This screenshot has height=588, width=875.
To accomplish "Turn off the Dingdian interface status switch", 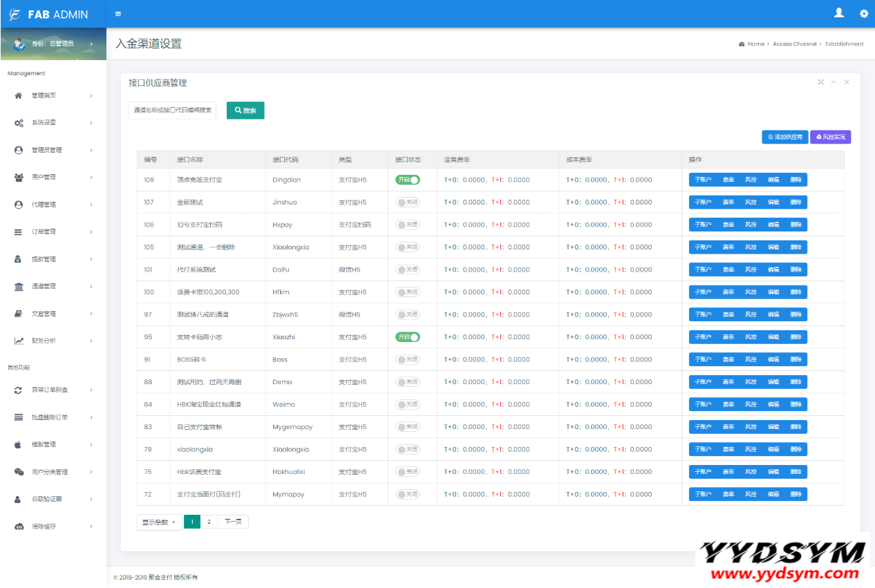I will point(407,180).
